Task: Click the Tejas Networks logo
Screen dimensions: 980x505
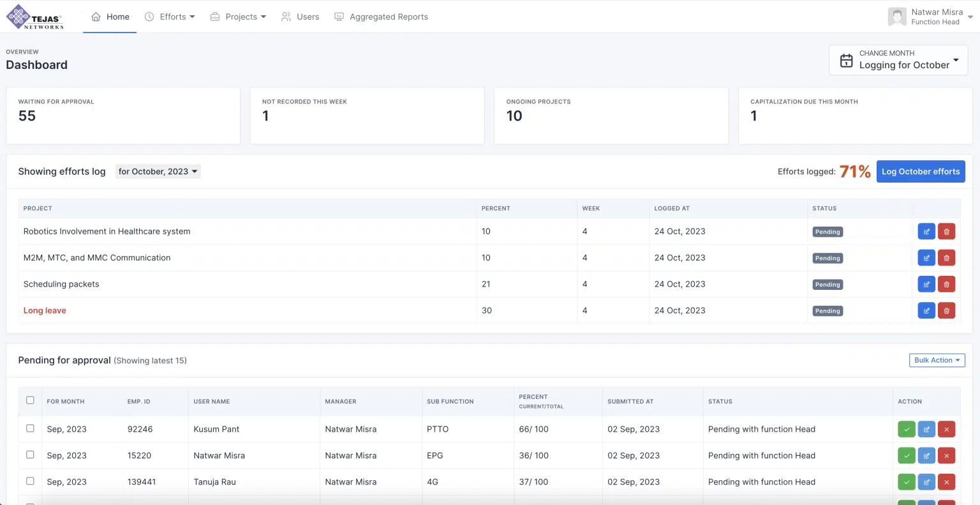Action: 35,17
